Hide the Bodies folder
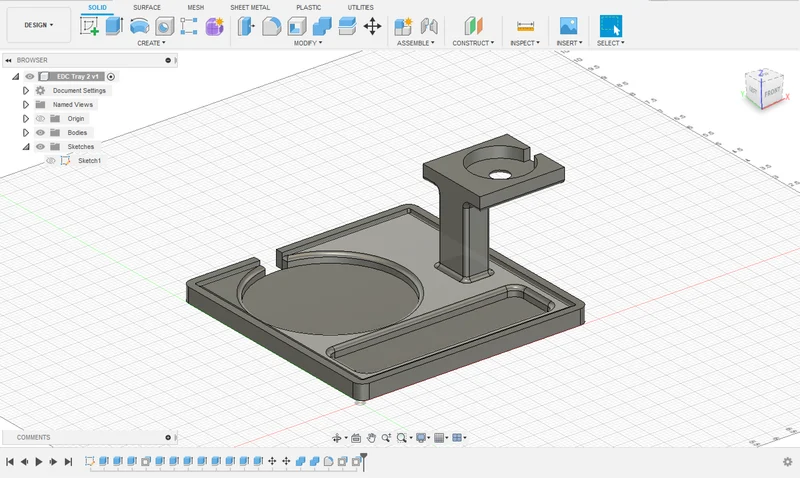The height and width of the screenshot is (478, 800). [x=40, y=133]
